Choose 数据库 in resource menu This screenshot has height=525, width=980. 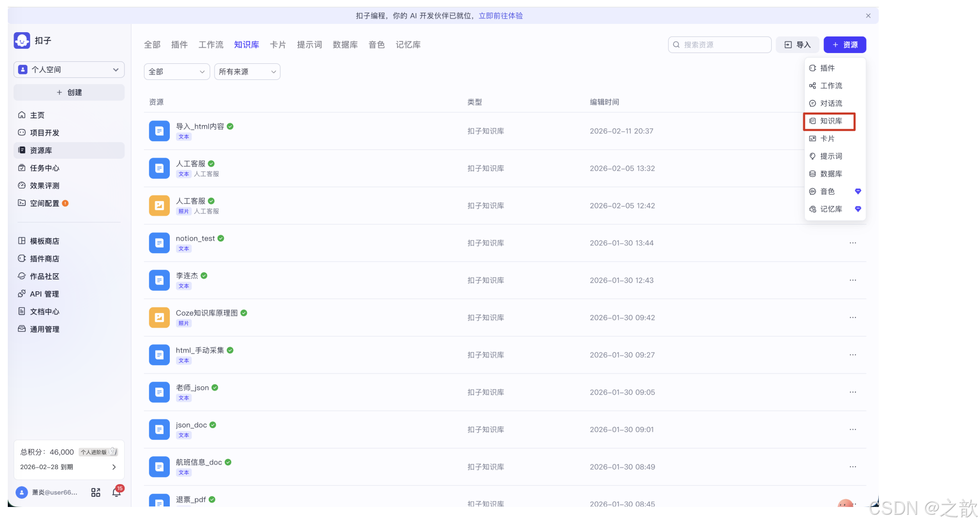pyautogui.click(x=835, y=174)
